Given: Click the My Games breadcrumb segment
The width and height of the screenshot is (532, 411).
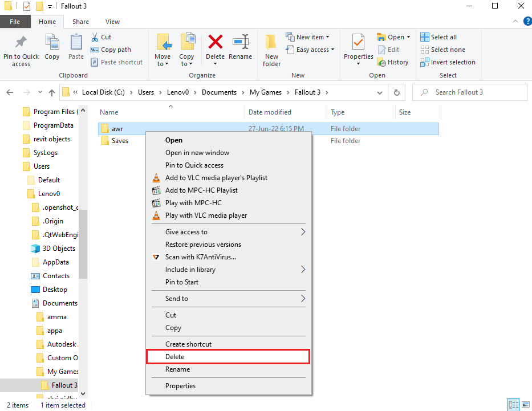Looking at the screenshot, I should click(x=266, y=92).
